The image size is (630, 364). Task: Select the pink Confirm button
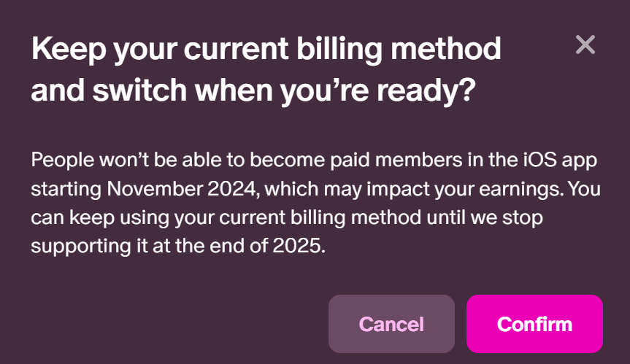click(534, 324)
